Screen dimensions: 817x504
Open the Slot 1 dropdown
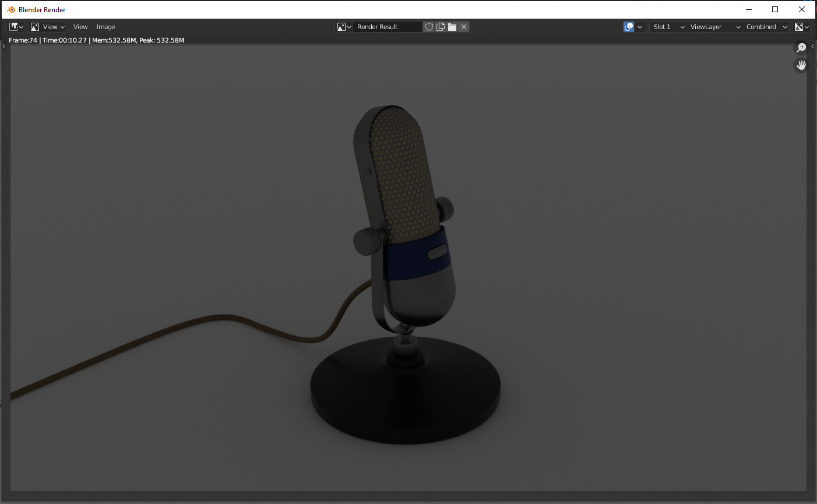[x=668, y=27]
